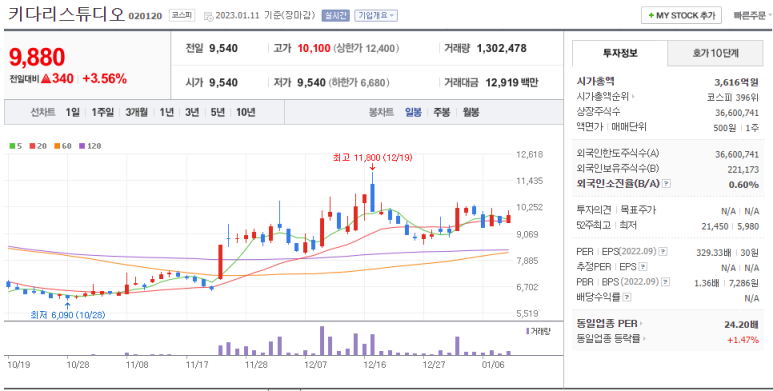Expand the 기업개요 company overview dropdown
The width and height of the screenshot is (773, 391).
(376, 16)
